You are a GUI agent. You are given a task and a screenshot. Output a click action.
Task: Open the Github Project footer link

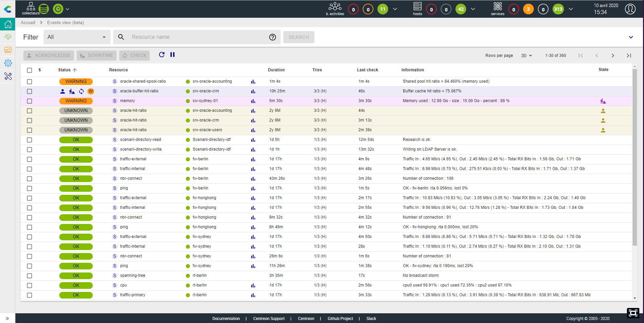click(340, 319)
